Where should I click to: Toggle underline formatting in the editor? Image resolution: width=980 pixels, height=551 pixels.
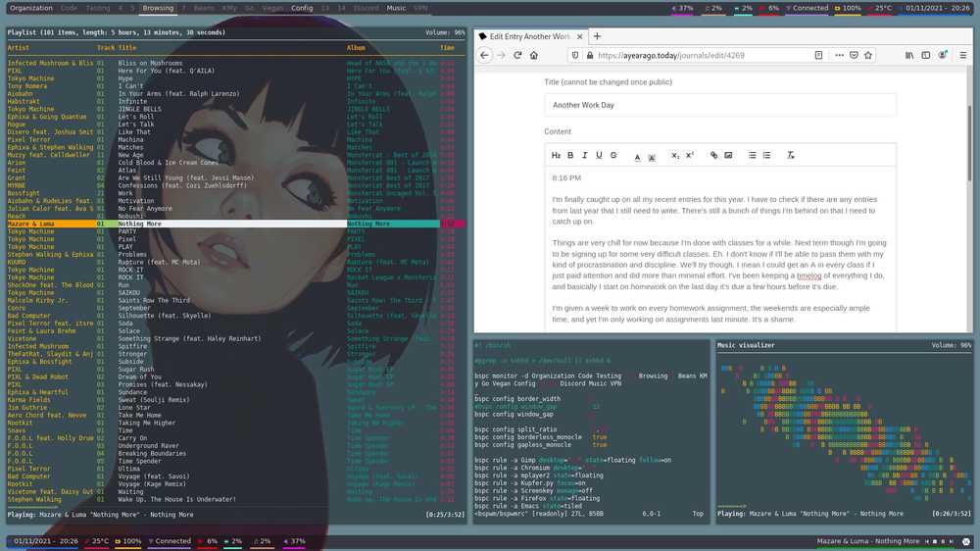coord(599,155)
